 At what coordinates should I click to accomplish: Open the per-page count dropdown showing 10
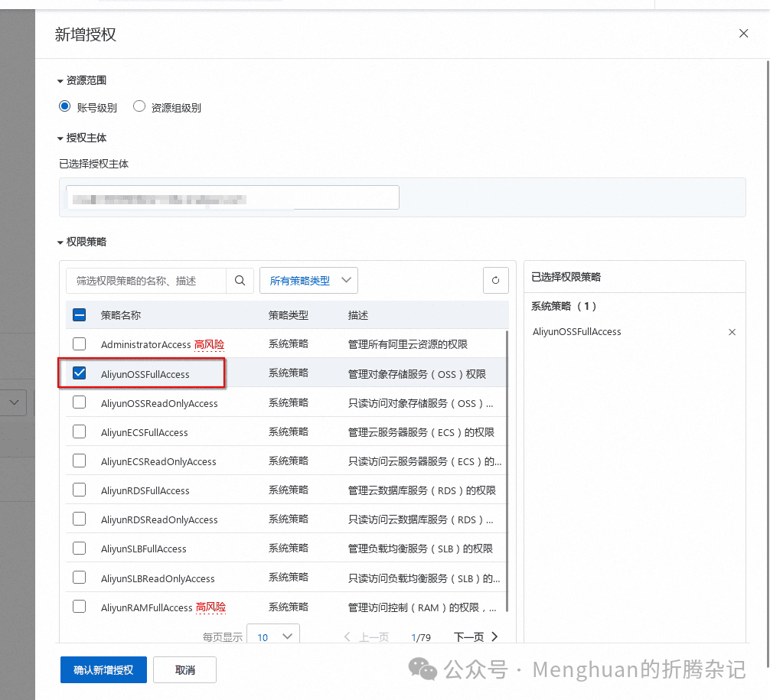[x=273, y=637]
